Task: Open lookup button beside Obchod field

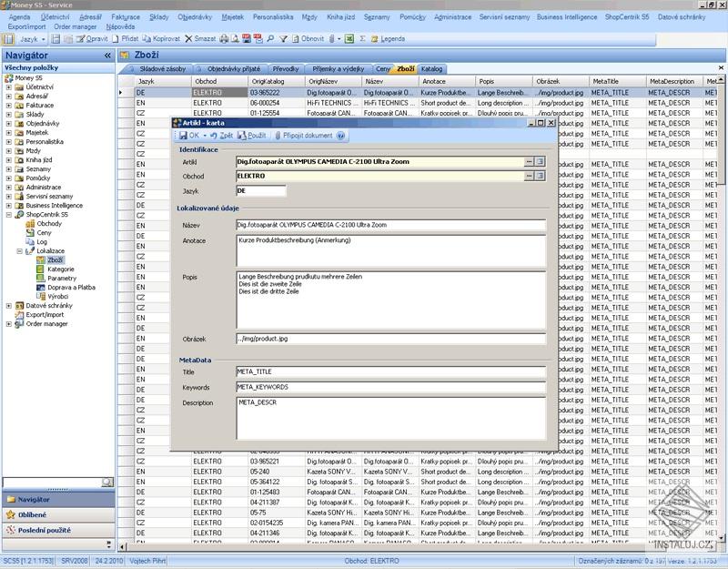Action: coord(529,176)
